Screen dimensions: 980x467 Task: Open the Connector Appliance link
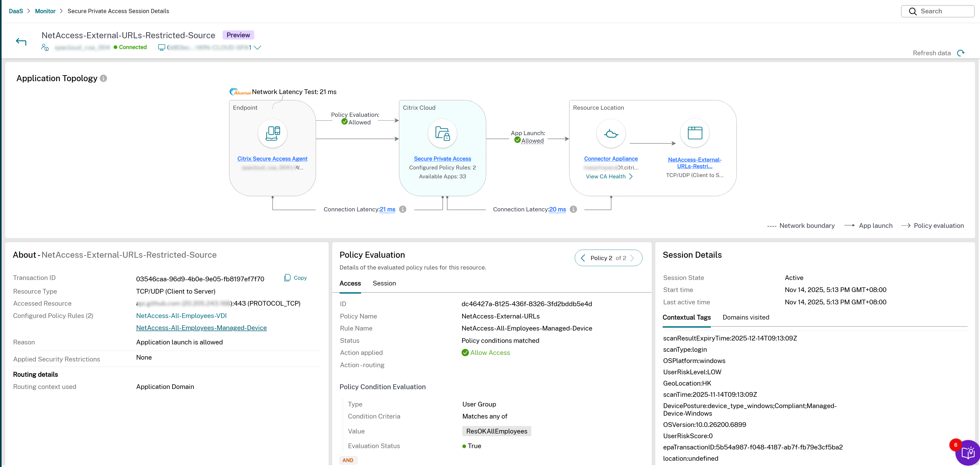pos(611,159)
